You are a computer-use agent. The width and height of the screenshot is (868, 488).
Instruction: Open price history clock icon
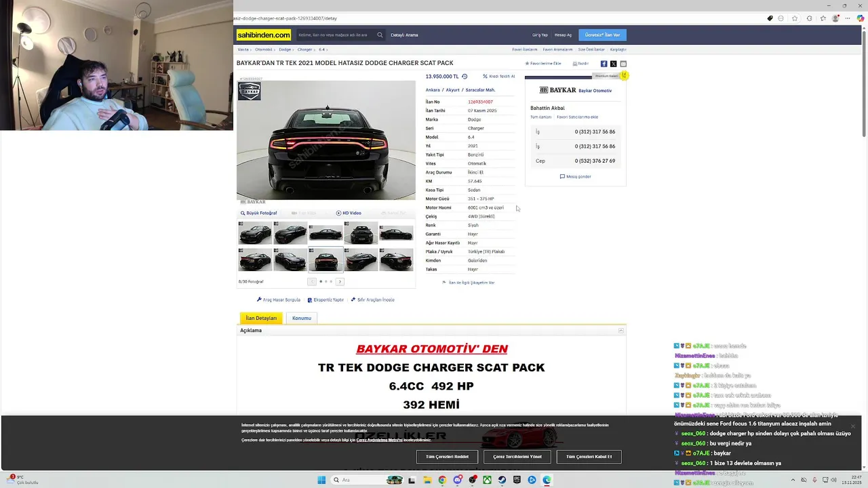[465, 77]
